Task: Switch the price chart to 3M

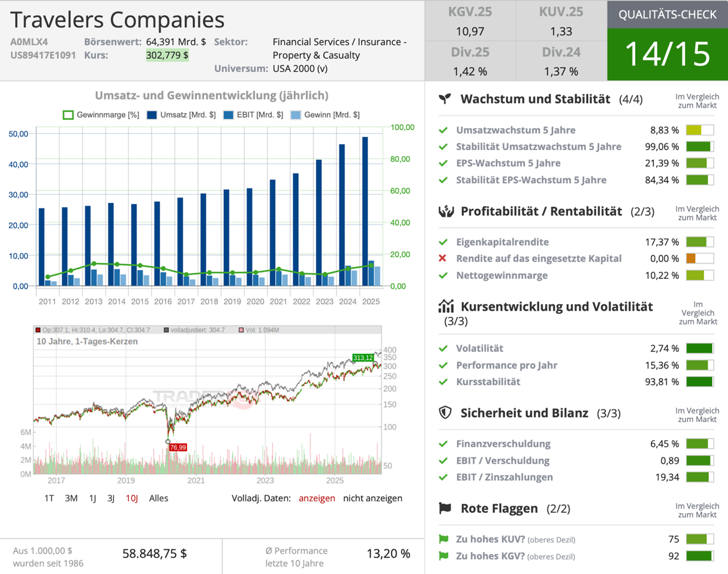Action: (x=71, y=498)
